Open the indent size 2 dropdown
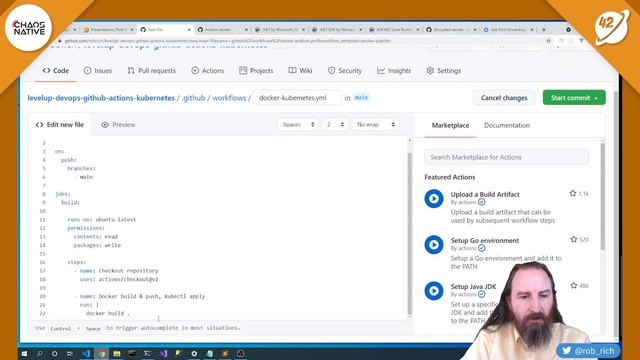640x360 pixels. [x=335, y=124]
